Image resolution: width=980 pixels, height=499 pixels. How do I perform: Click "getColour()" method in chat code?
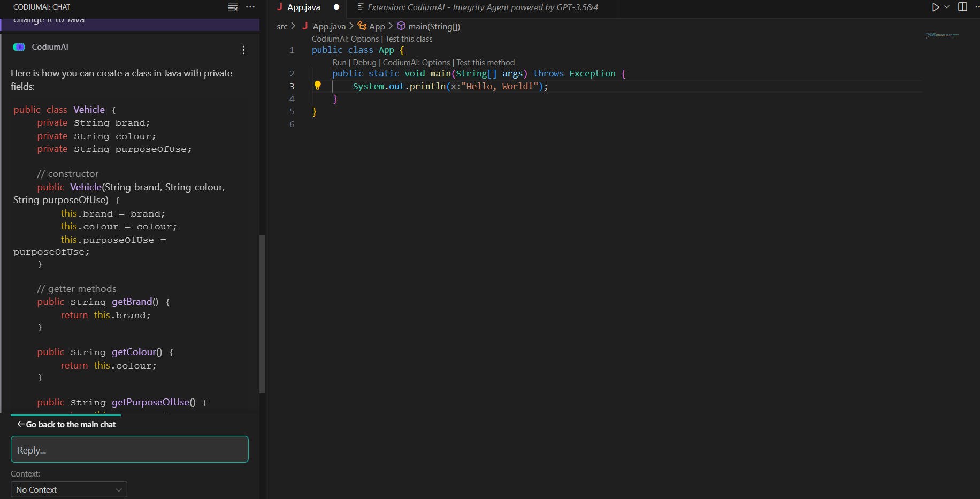[137, 352]
